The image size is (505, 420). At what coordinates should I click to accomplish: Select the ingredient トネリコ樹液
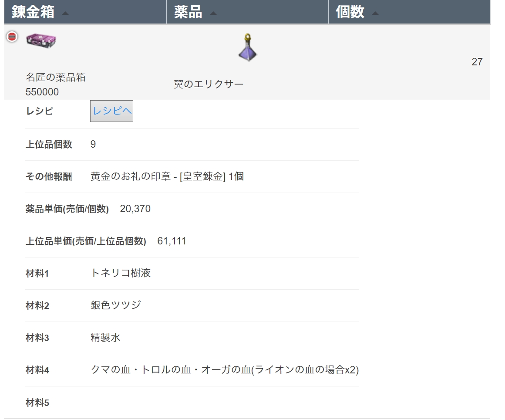pyautogui.click(x=121, y=273)
